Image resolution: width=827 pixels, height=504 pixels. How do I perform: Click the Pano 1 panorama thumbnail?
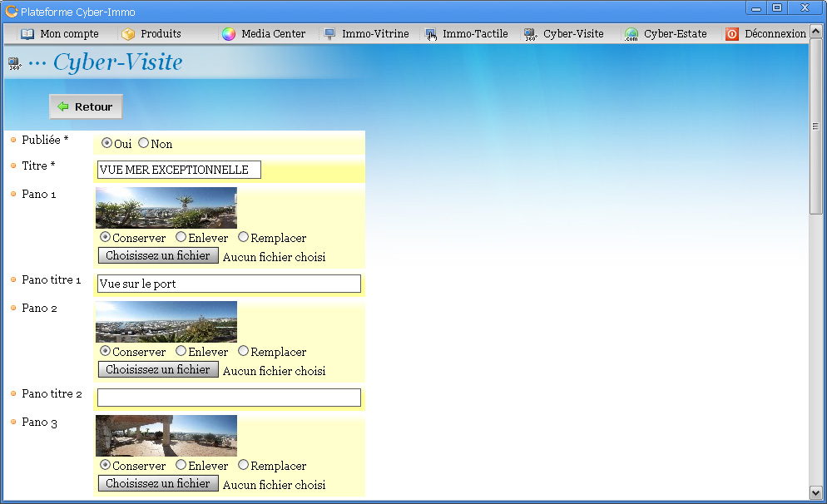166,208
